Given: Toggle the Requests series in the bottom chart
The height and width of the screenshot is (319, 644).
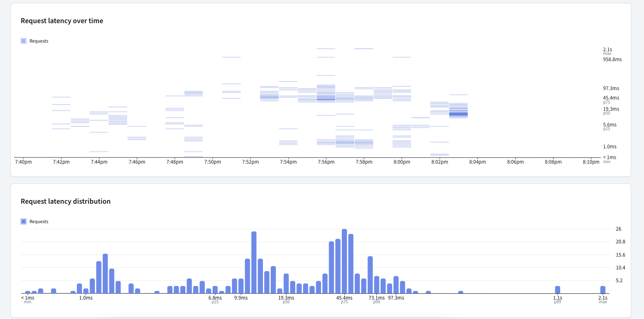Looking at the screenshot, I should (39, 221).
